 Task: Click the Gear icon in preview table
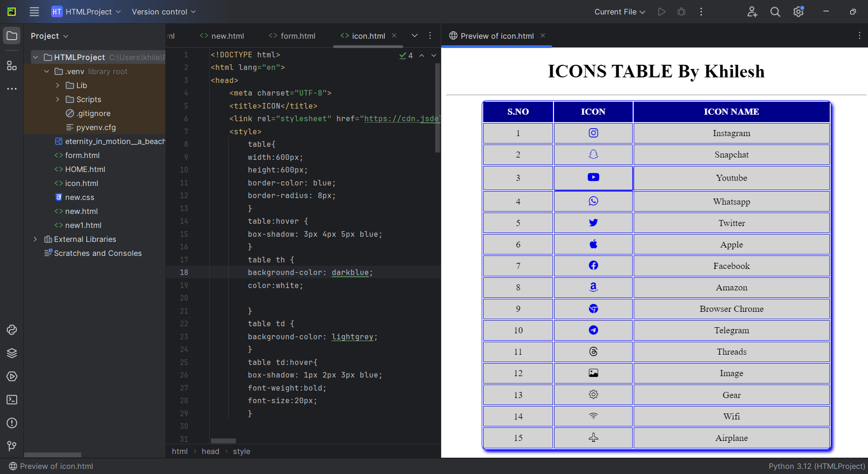[x=593, y=394]
